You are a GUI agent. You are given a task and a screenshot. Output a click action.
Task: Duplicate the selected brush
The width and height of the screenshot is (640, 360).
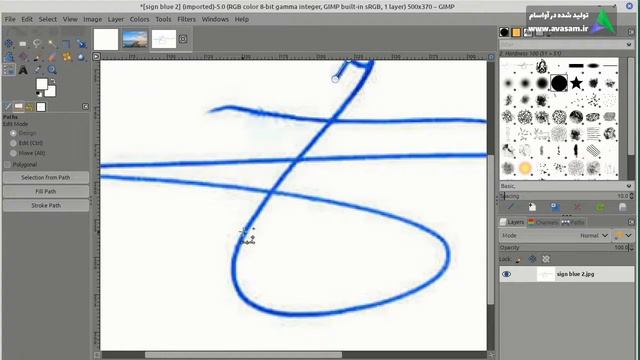(555, 207)
